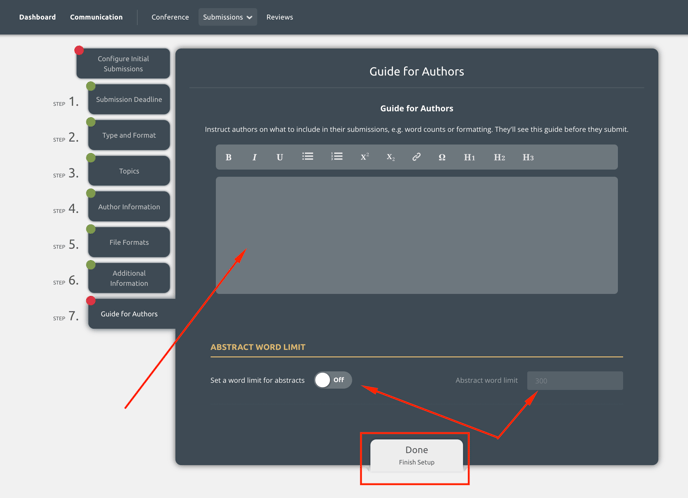
Task: Apply Heading 3 style
Action: pyautogui.click(x=528, y=157)
